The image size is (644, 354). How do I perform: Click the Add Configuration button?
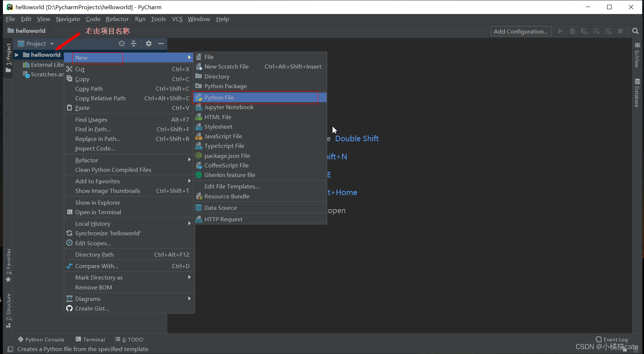click(521, 31)
